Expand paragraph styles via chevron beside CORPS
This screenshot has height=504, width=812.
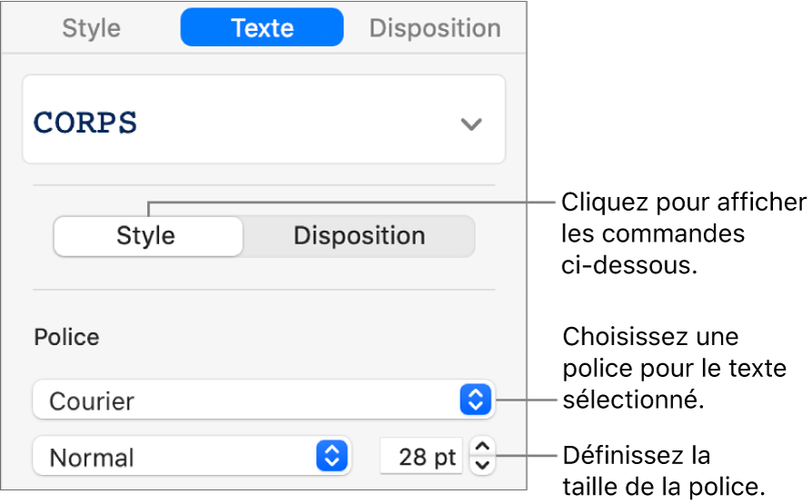tap(470, 124)
